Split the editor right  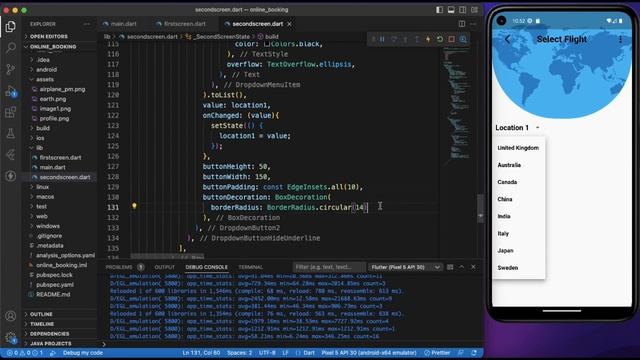462,24
